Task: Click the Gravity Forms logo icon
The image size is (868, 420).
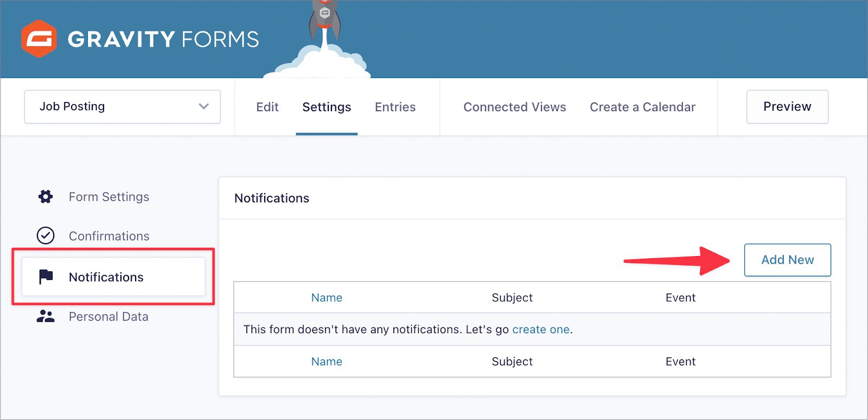Action: point(39,39)
